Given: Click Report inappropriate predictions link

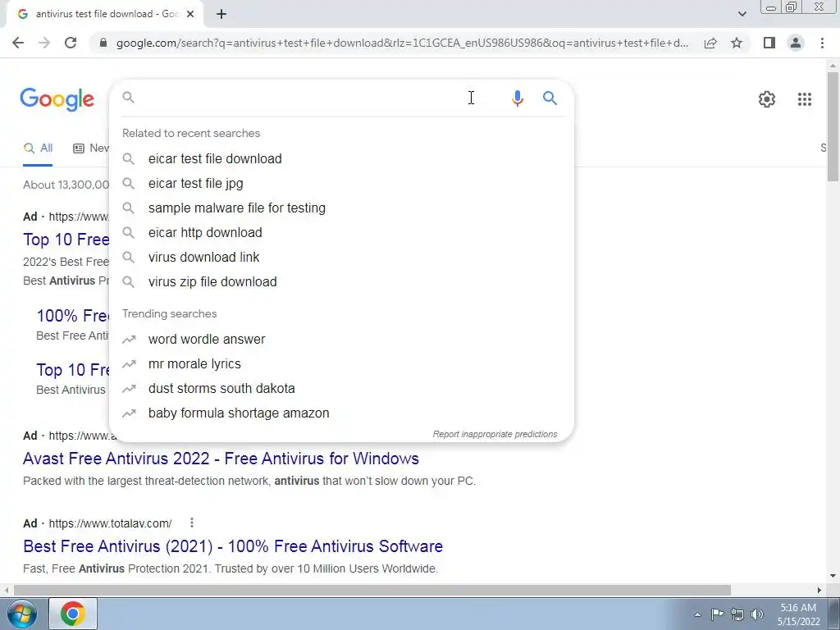Looking at the screenshot, I should (495, 434).
